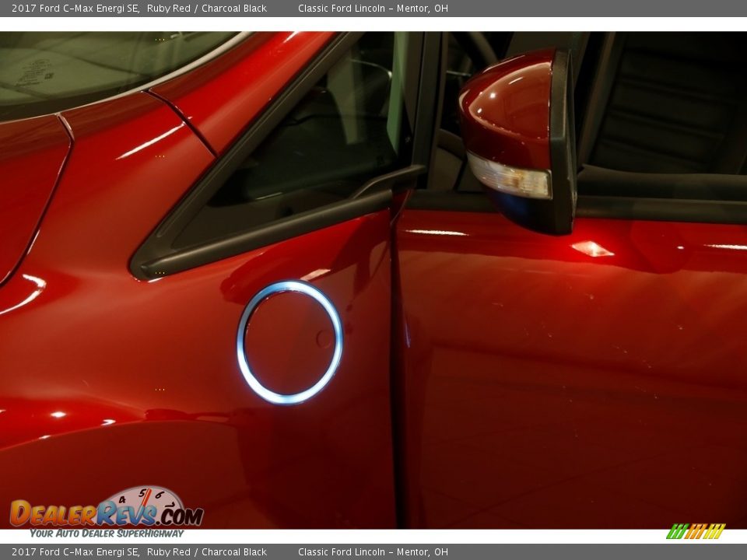Screen dimensions: 747x560
Task: Click "Classic Ford Lincoln – Mentor, OH" bottom caption
Action: (372, 552)
